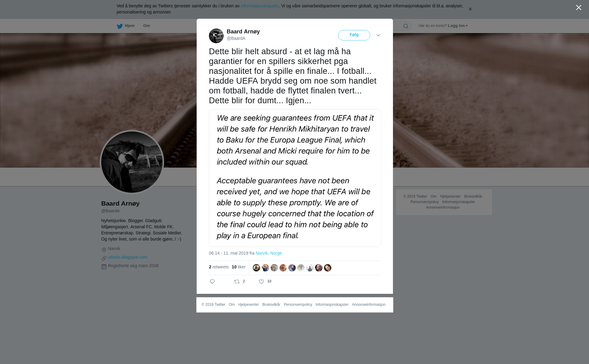Viewport: 589px width, 364px height.
Task: Click the reply speech bubble icon
Action: [212, 282]
